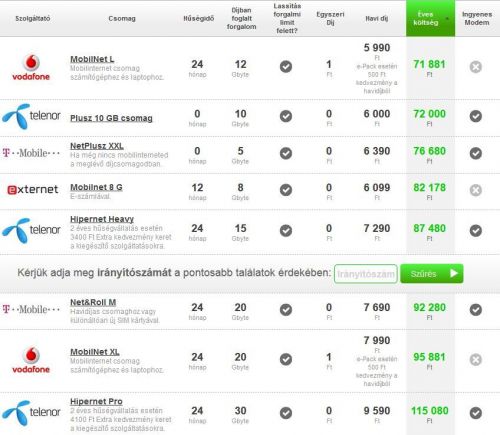Click the 7 690 monthly fee value
The image size is (500, 435).
coord(377,308)
